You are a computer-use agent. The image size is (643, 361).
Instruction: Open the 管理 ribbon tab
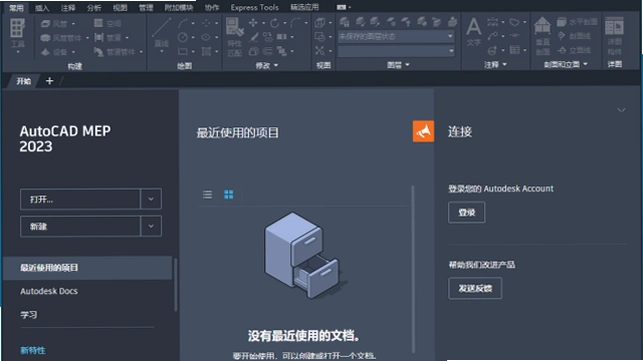click(146, 8)
